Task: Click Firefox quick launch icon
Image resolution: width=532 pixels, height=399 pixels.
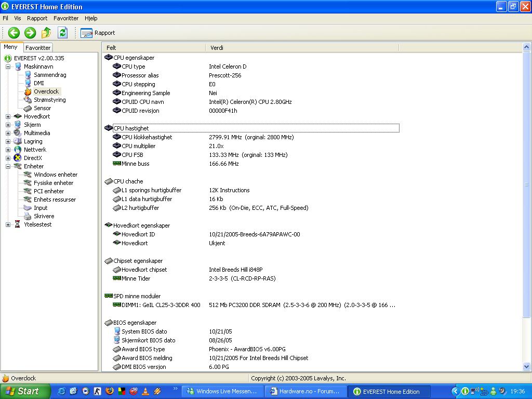Action: (110, 391)
